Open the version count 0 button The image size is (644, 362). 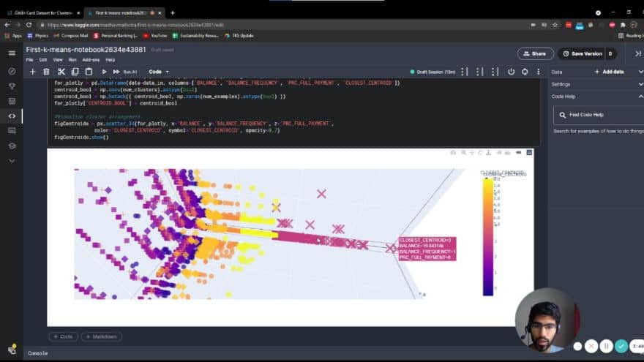(610, 54)
